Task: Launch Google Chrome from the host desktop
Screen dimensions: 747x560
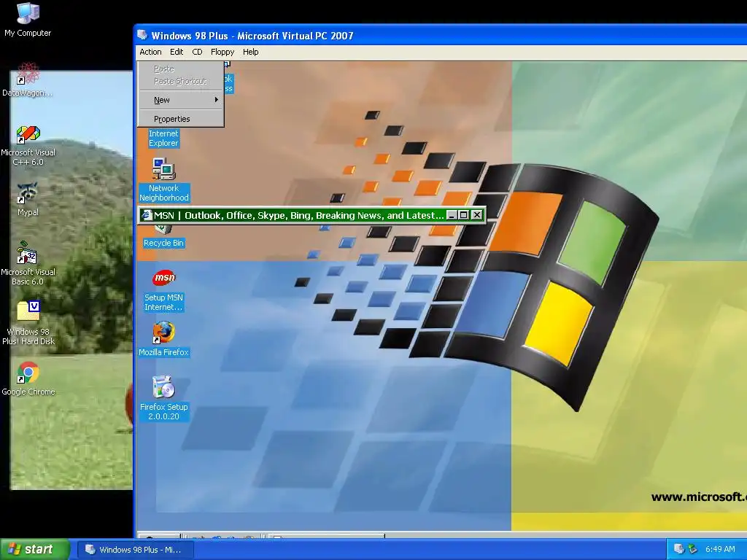Action: pyautogui.click(x=28, y=379)
